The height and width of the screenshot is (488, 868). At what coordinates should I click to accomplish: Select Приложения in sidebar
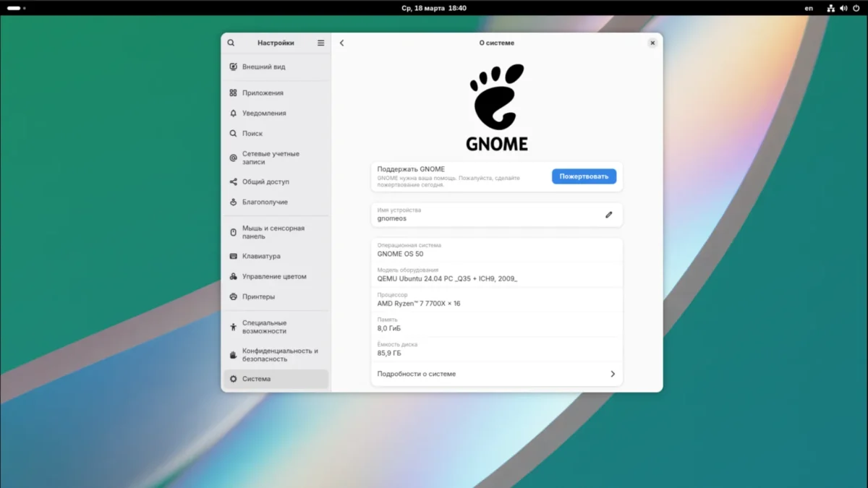pyautogui.click(x=276, y=93)
